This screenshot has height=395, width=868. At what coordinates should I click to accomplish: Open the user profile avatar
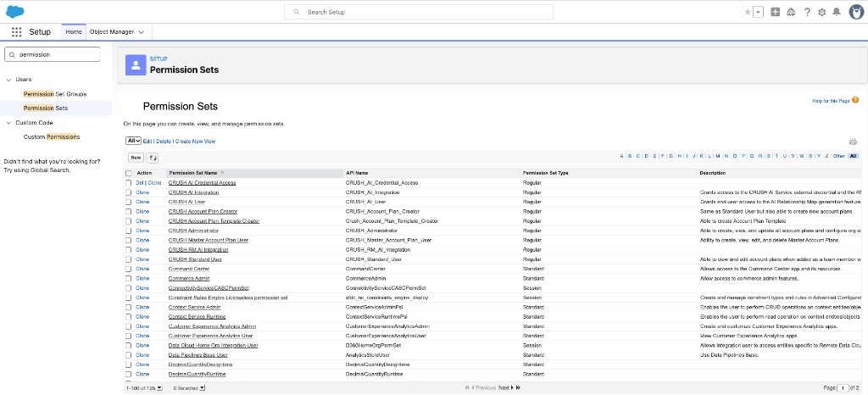click(856, 12)
